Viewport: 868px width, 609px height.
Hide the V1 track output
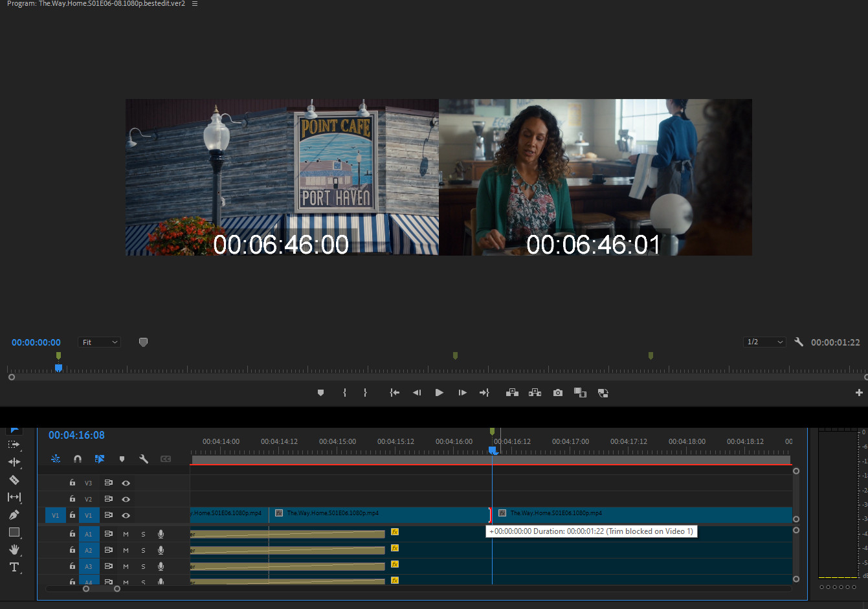click(126, 515)
